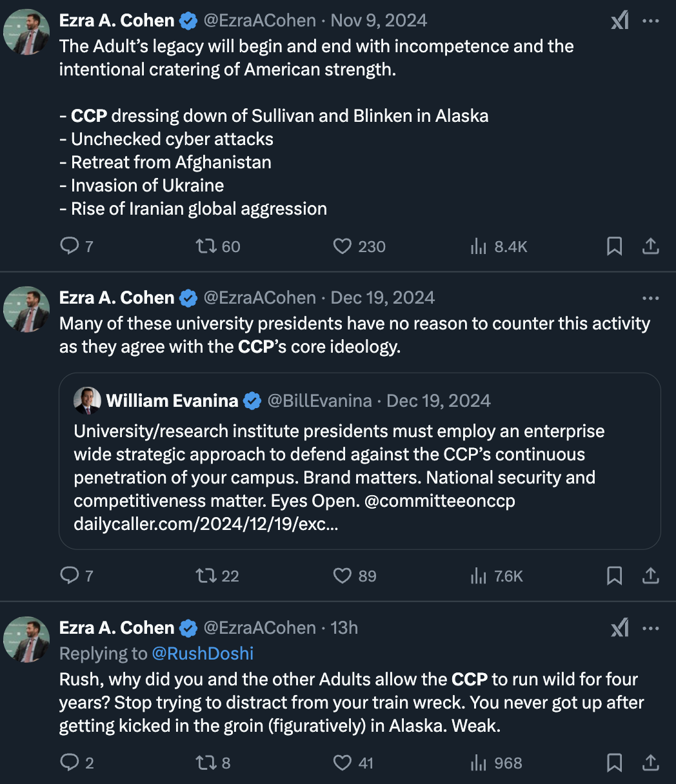Image resolution: width=676 pixels, height=784 pixels.
Task: Click the dailycaller.com link in quoted tweet
Action: (206, 524)
